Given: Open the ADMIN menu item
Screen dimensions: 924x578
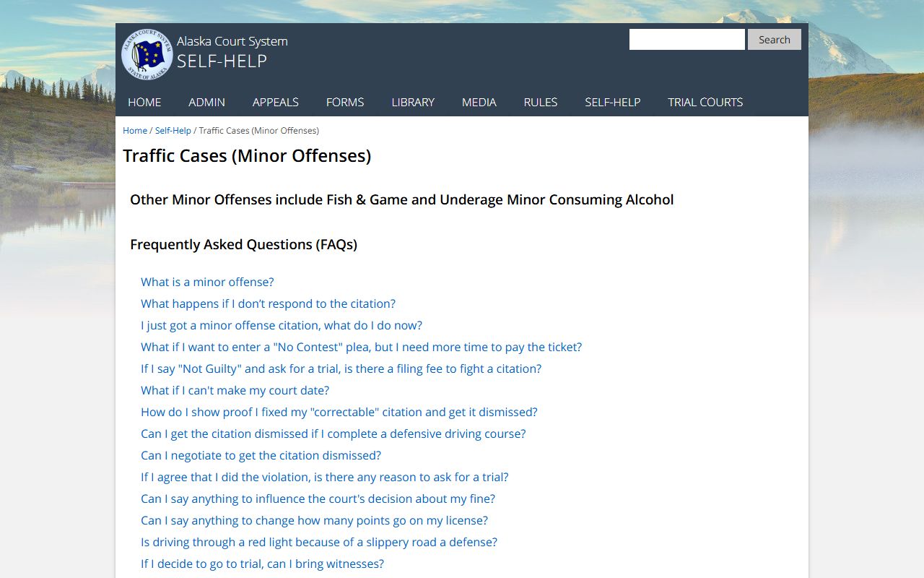Looking at the screenshot, I should (x=206, y=102).
